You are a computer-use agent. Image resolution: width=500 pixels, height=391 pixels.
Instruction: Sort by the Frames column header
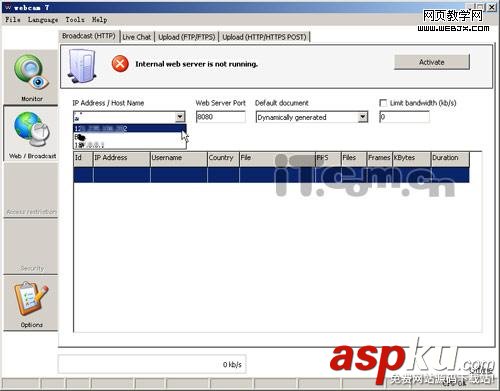coord(379,158)
